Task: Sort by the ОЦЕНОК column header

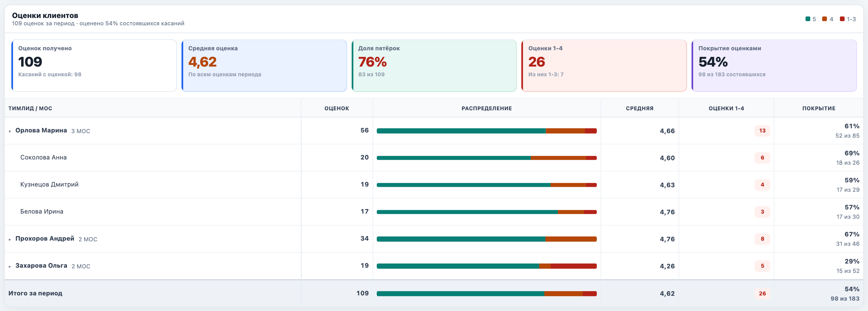Action: pyautogui.click(x=337, y=109)
